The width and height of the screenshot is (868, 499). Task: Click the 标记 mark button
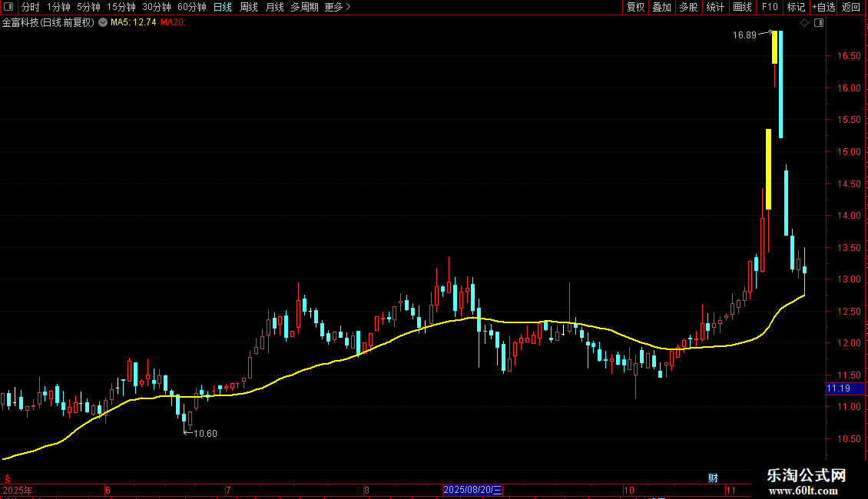point(796,7)
